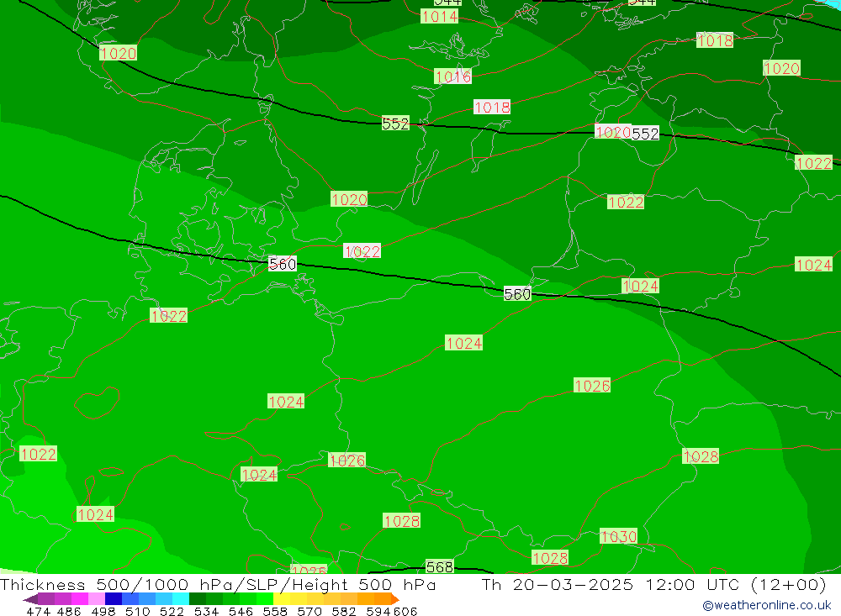
Task: Click the 560 contour label at map center
Action: click(517, 294)
